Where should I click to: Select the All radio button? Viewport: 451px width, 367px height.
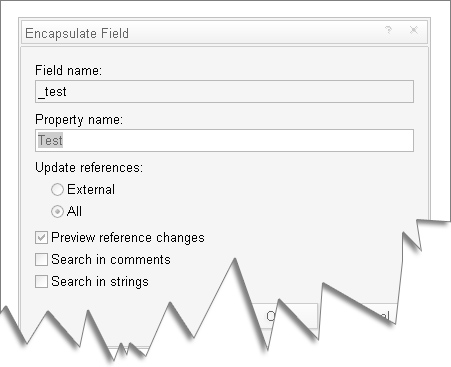click(57, 211)
